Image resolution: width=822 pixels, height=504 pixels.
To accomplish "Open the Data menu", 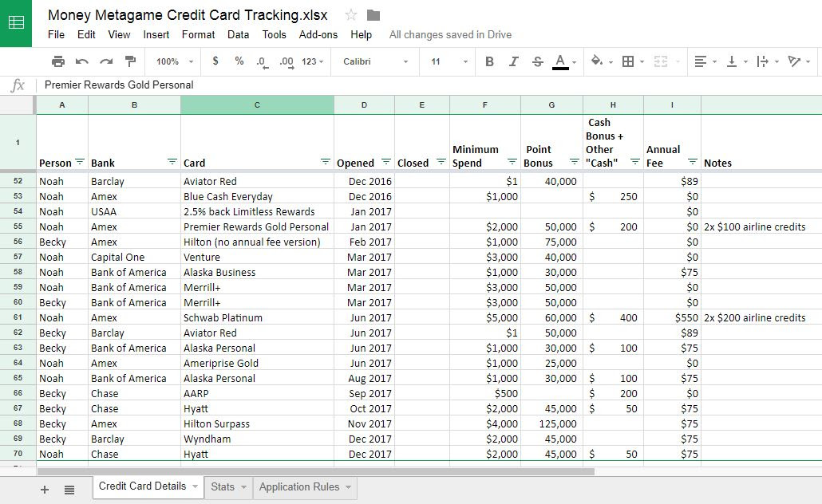I will (238, 34).
